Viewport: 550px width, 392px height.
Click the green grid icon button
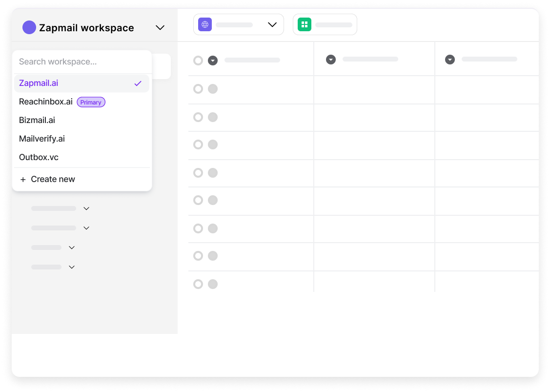(x=305, y=24)
